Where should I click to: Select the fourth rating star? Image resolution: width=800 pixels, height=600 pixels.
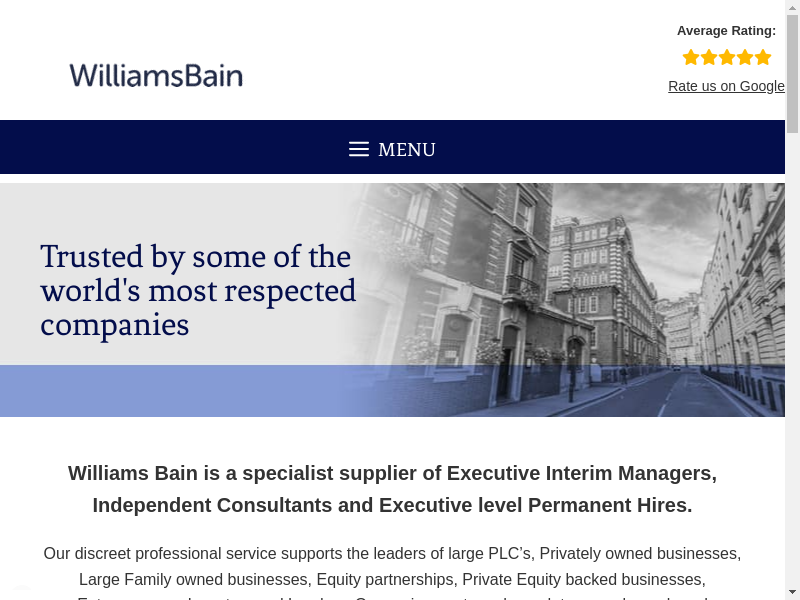[x=745, y=57]
